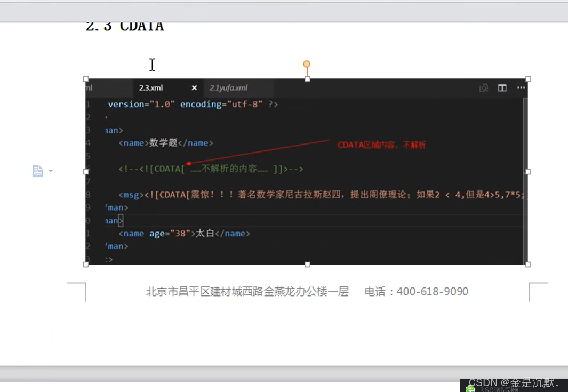Click the top-middle handle below the rotation circle
Image resolution: width=568 pixels, height=392 pixels.
307,79
